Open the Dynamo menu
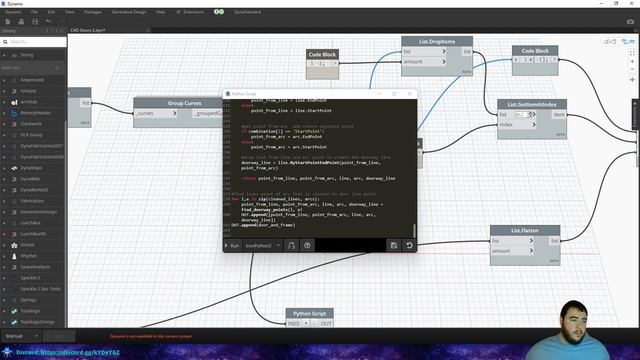The height and width of the screenshot is (360, 640). pos(13,12)
